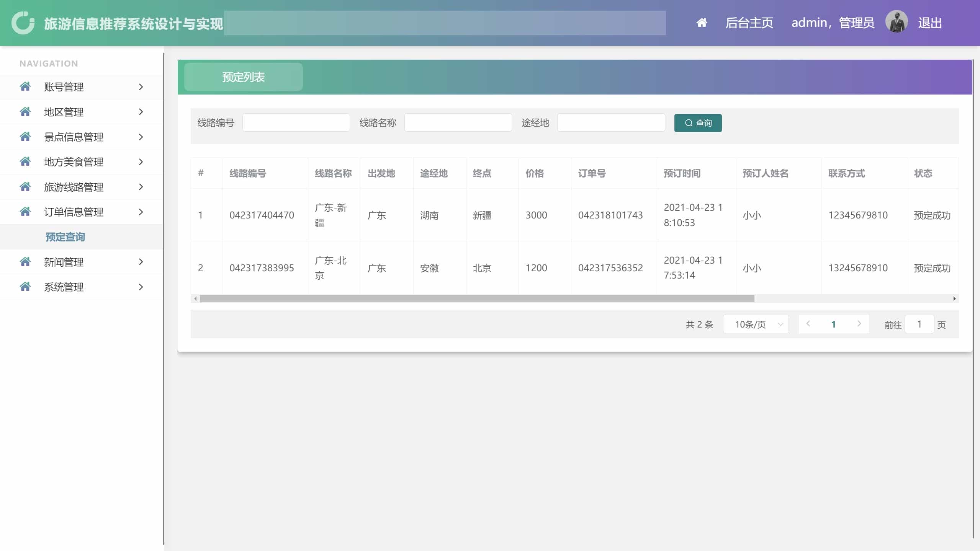The image size is (980, 551).
Task: Open the 景点信息管理 menu item
Action: (x=82, y=137)
